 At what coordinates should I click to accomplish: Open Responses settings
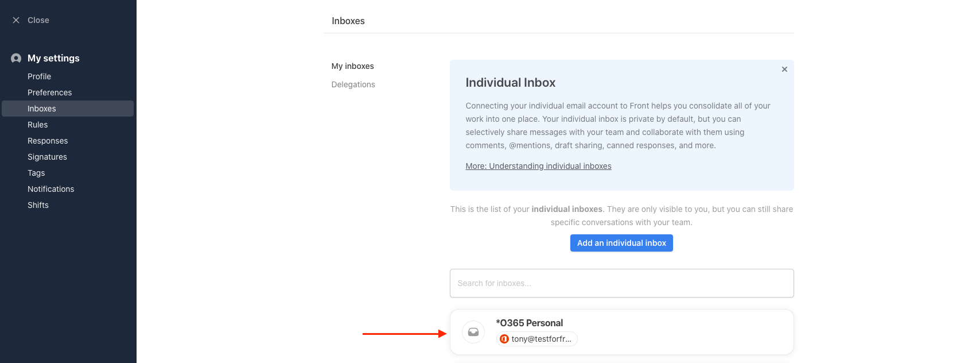(48, 141)
